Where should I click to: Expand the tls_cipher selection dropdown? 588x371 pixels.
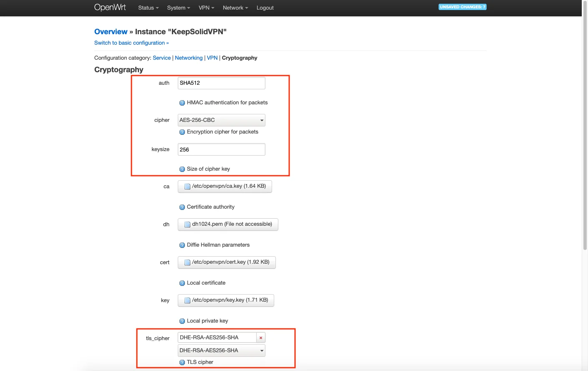click(221, 351)
